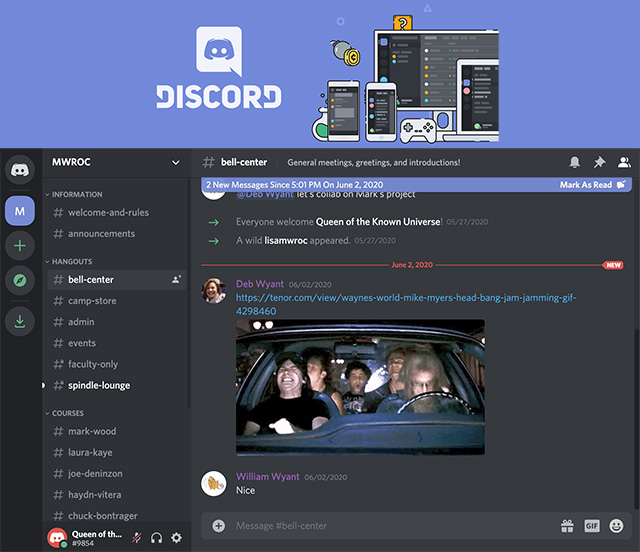640x552 pixels.
Task: Open the GIF picker button
Action: coord(592,525)
